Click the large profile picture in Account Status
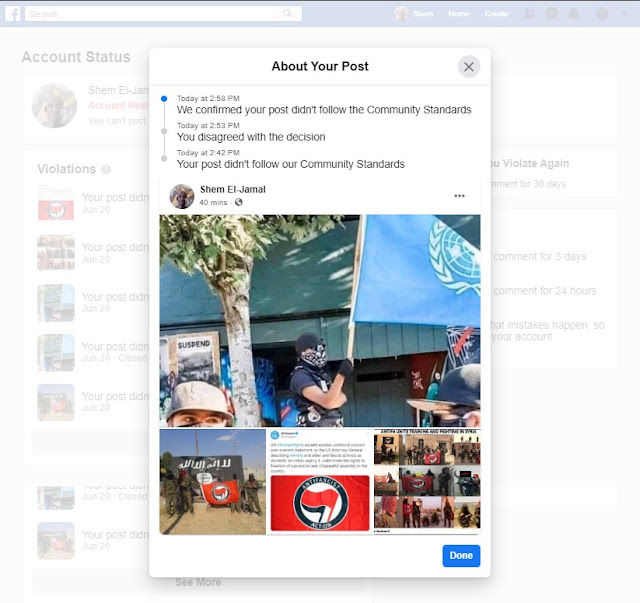 (x=54, y=106)
